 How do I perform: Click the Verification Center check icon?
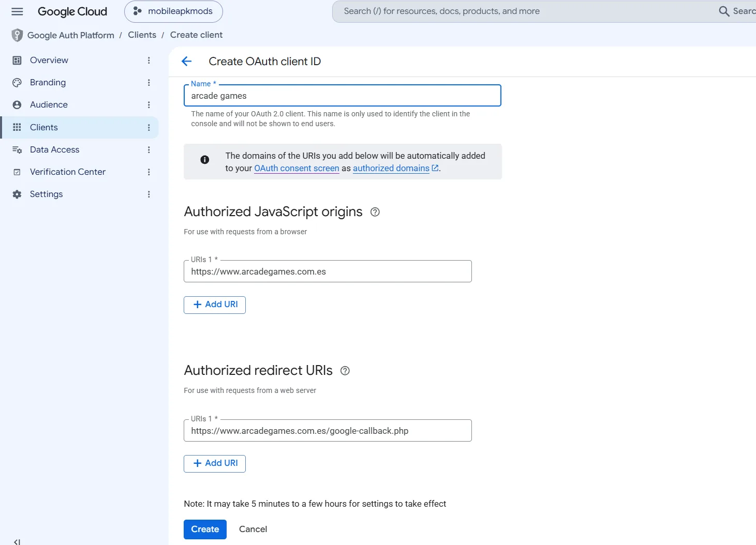[17, 172]
